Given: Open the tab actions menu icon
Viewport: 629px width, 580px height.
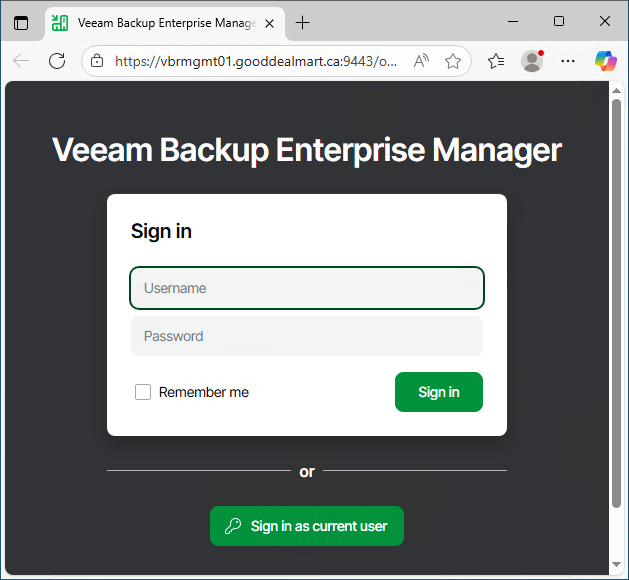Looking at the screenshot, I should [x=21, y=22].
